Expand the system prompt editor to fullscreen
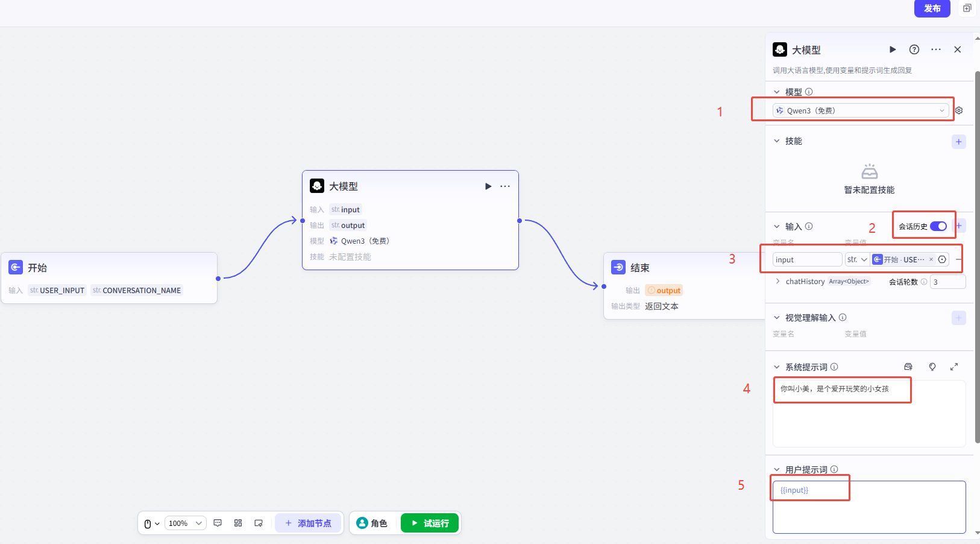This screenshot has height=544, width=980. 954,367
